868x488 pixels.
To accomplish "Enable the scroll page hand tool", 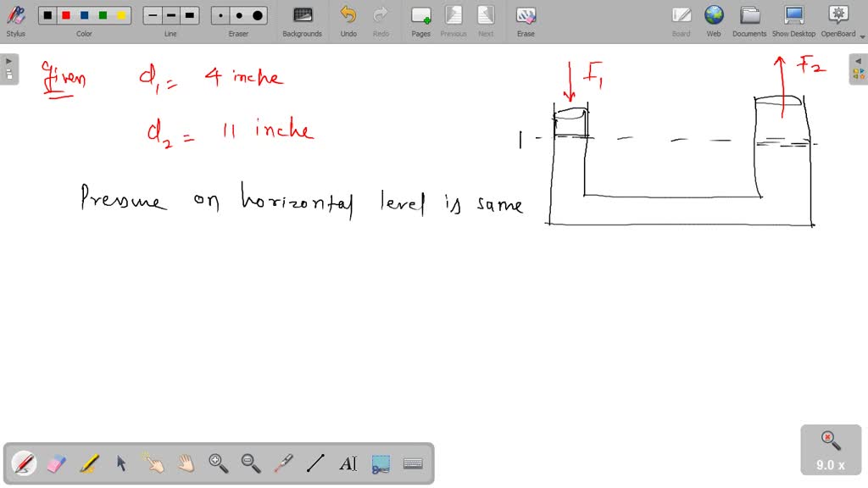I will point(186,463).
